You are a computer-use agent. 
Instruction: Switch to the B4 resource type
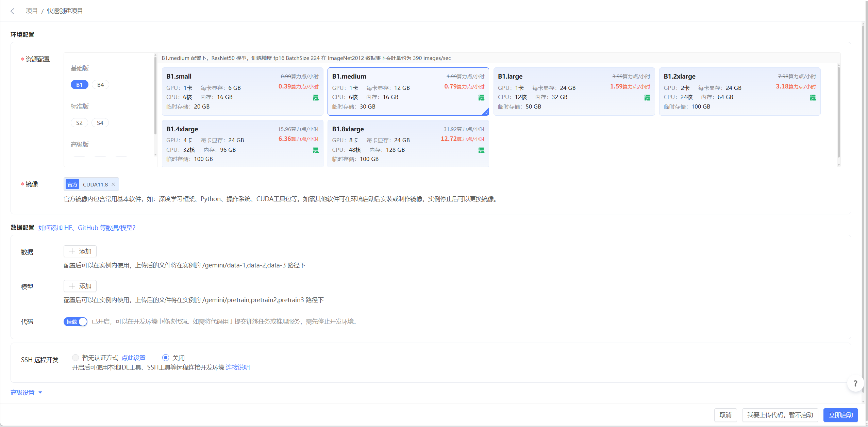tap(100, 85)
